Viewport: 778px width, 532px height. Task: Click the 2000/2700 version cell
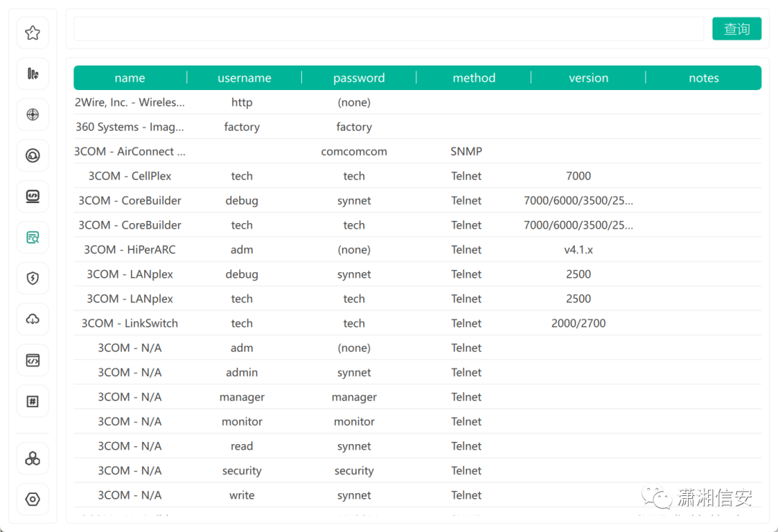click(x=578, y=323)
